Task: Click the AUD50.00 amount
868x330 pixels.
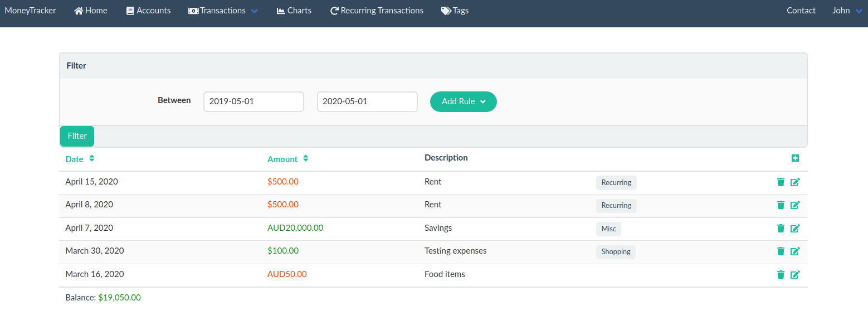Action: click(287, 274)
